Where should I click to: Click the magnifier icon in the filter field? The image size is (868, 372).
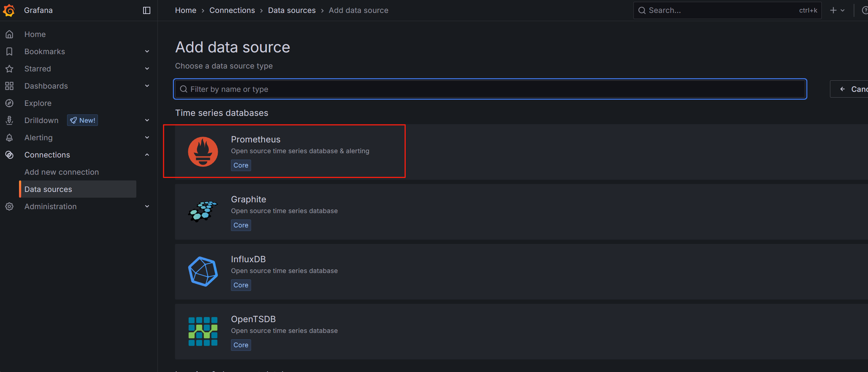184,89
